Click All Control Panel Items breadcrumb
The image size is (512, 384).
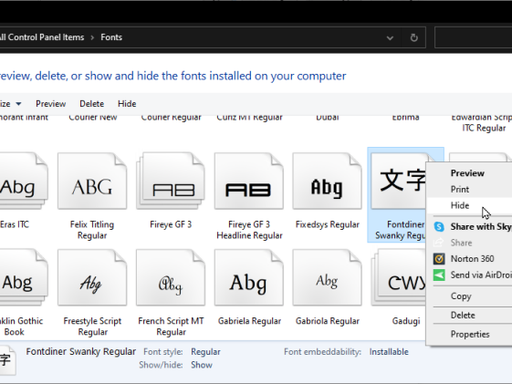tap(42, 37)
